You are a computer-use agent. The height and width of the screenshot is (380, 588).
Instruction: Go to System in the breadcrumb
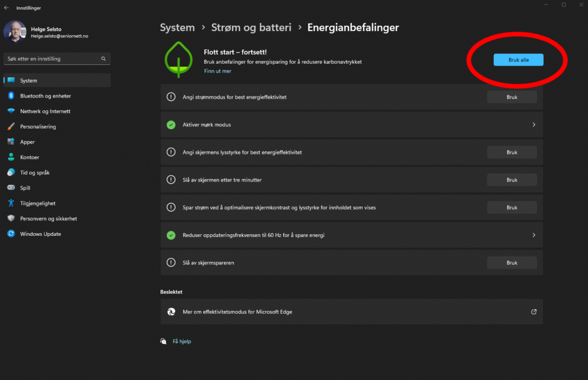click(x=177, y=28)
